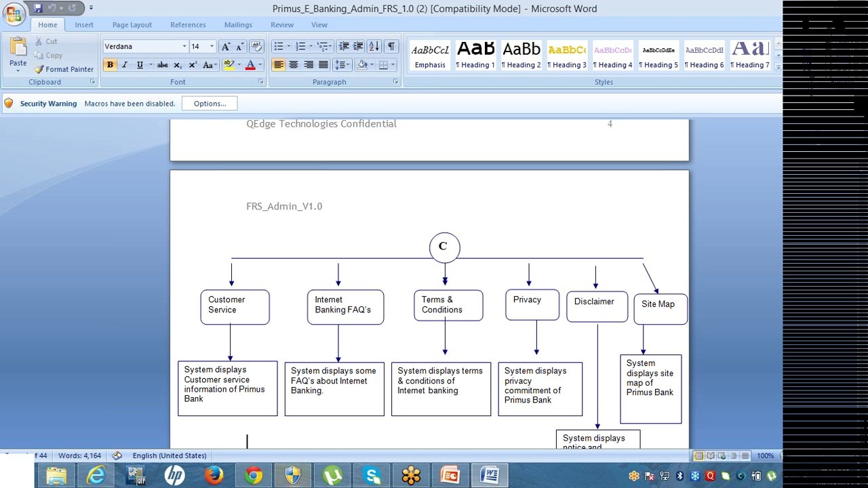Open the line spacing dropdown

tap(342, 64)
